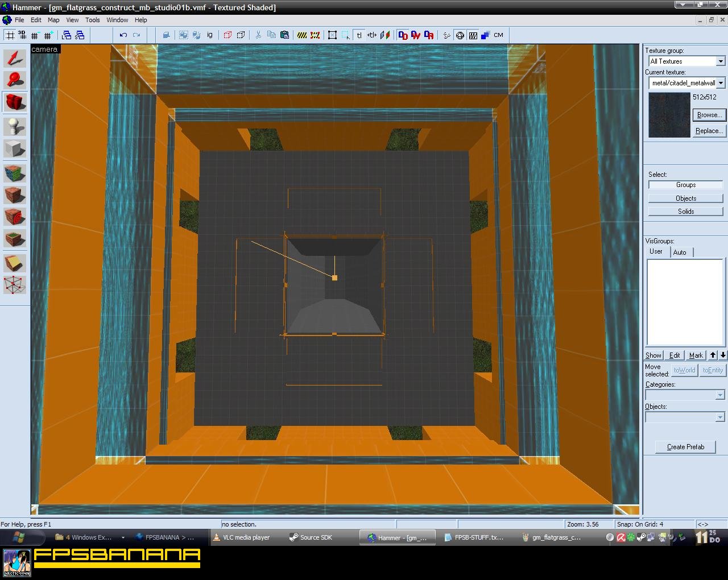
Task: Toggle 2D grid display
Action: pos(10,35)
